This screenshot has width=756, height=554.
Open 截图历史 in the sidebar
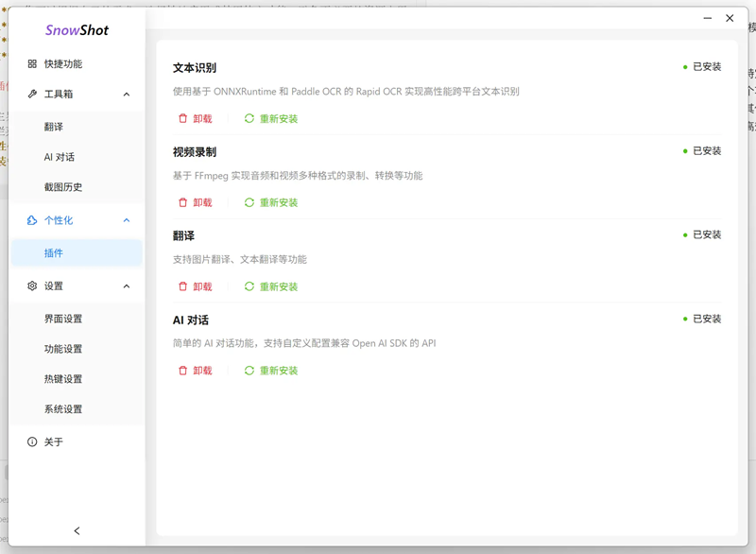77,186
